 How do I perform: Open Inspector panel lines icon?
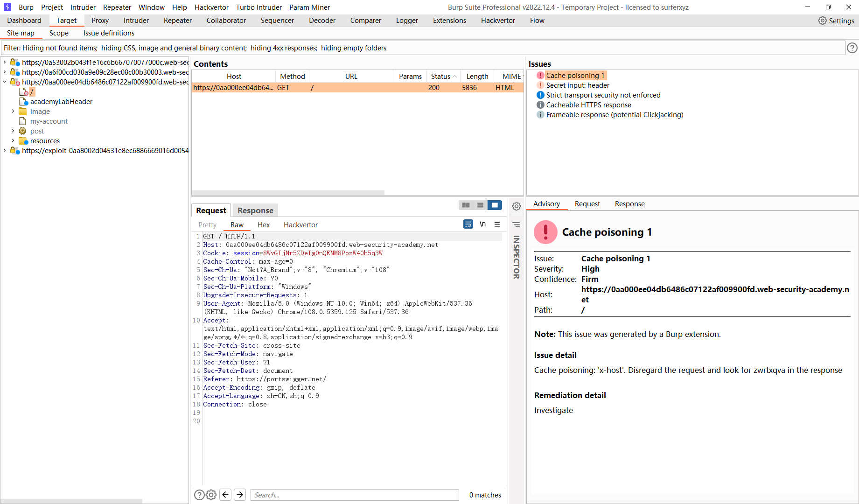coord(516,224)
